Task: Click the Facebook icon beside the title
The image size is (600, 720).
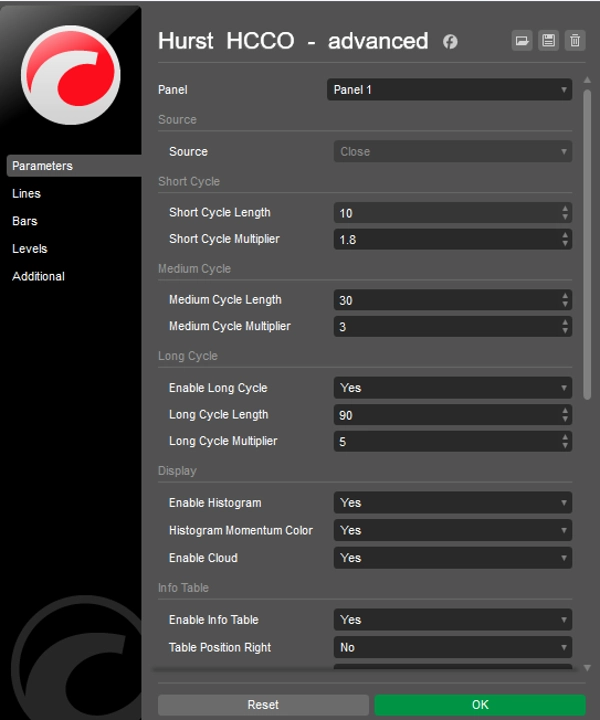Action: click(450, 42)
